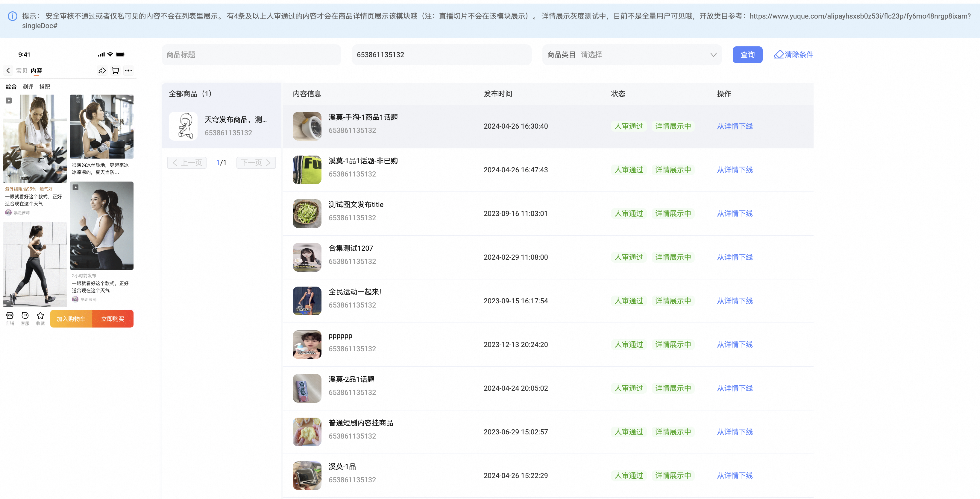Click caption 很薄的冰丝质地 in preview
This screenshot has height=499, width=980.
[100, 168]
